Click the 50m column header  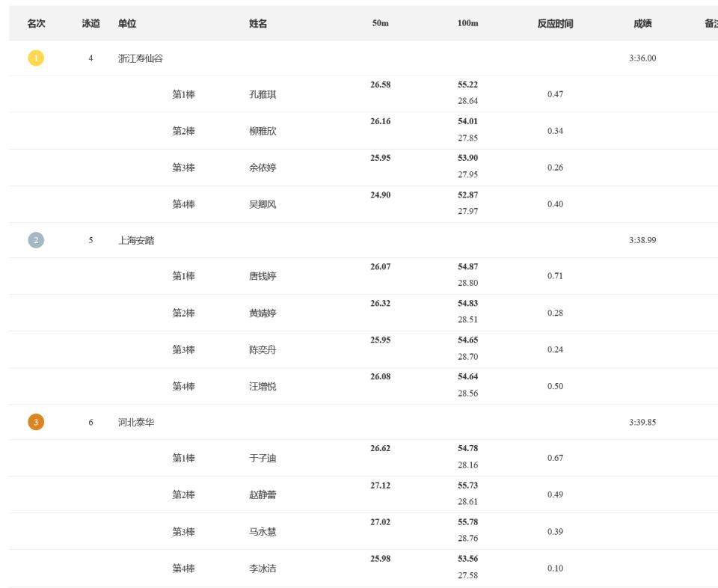pos(380,23)
